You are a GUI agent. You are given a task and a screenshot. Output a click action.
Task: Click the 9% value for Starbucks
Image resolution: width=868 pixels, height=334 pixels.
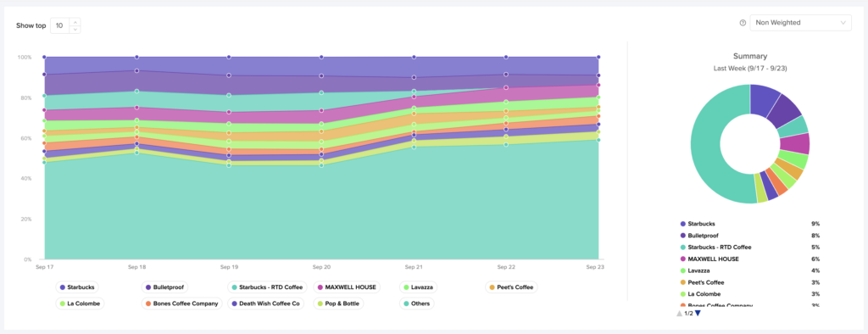(x=815, y=224)
